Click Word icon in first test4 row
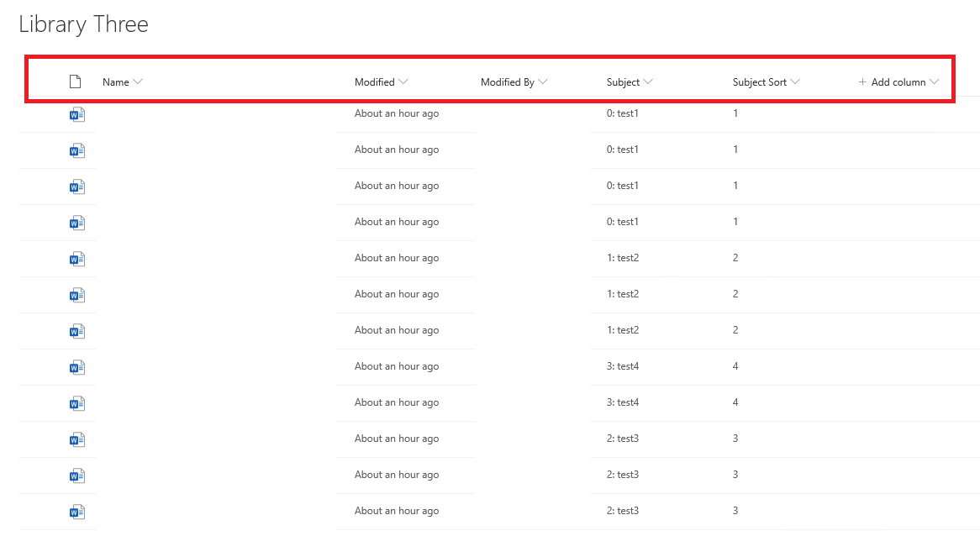 76,367
